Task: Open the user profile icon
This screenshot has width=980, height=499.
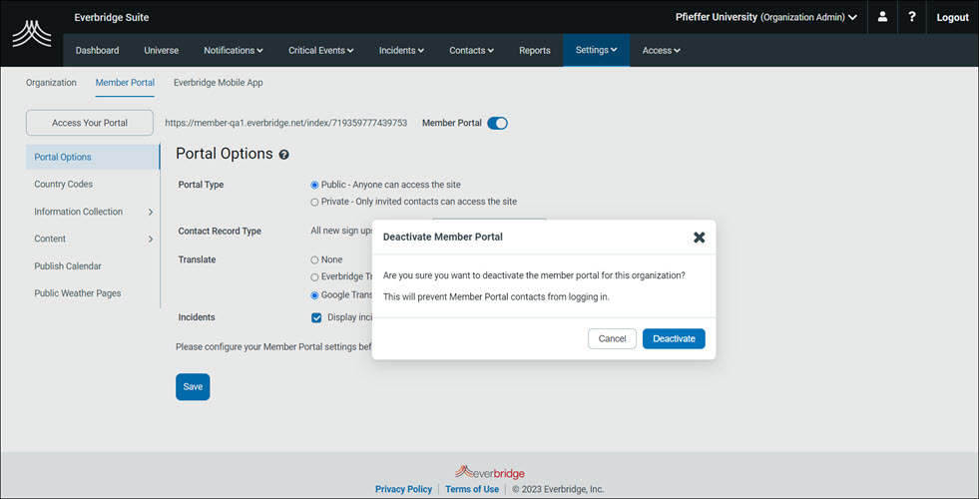Action: [882, 17]
